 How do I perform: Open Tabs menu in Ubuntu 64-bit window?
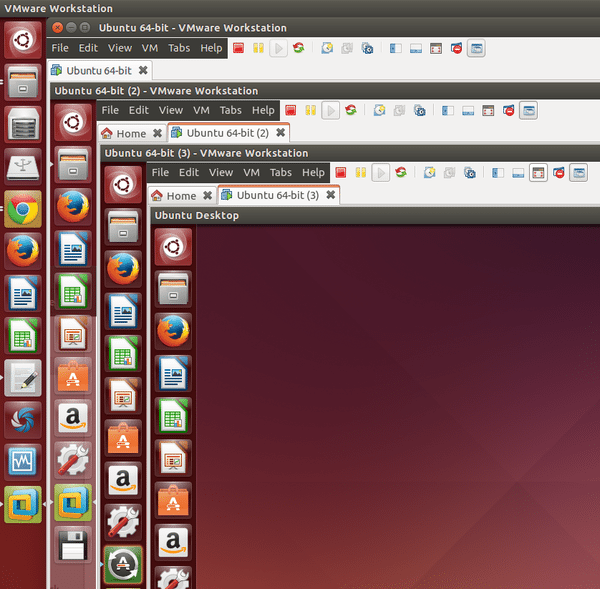point(179,48)
